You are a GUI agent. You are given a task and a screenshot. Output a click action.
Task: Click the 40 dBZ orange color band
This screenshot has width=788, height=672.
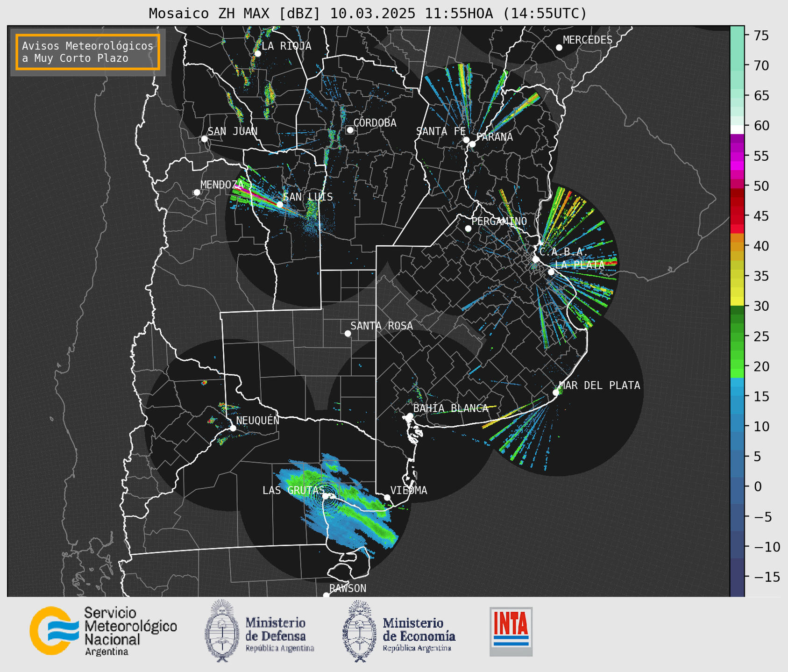click(737, 246)
